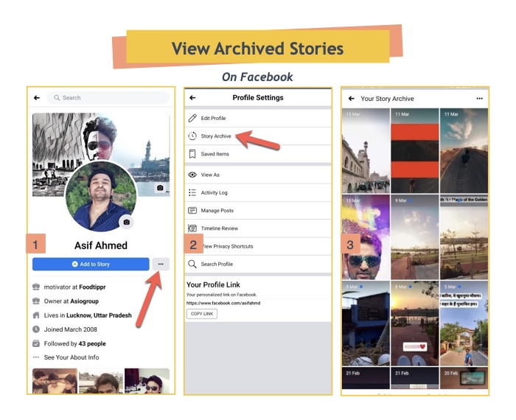
Task: Open Lucknow, Uttar Pradesh location link
Action: pyautogui.click(x=99, y=315)
